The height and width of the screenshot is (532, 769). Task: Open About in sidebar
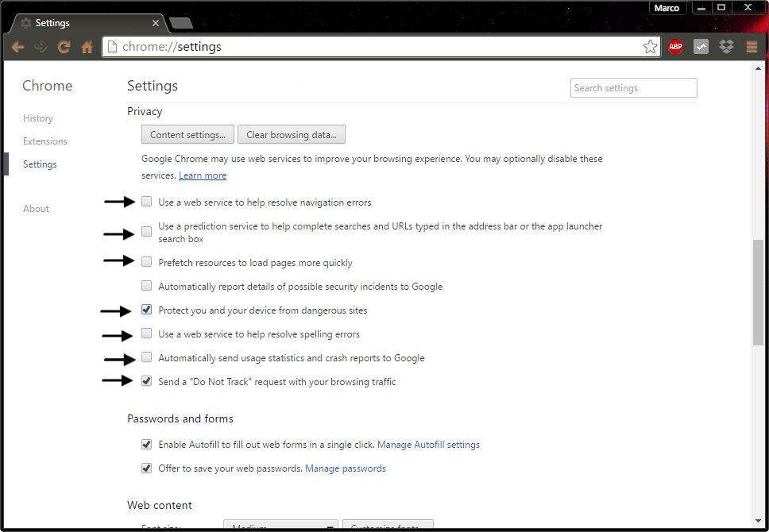pyautogui.click(x=36, y=209)
